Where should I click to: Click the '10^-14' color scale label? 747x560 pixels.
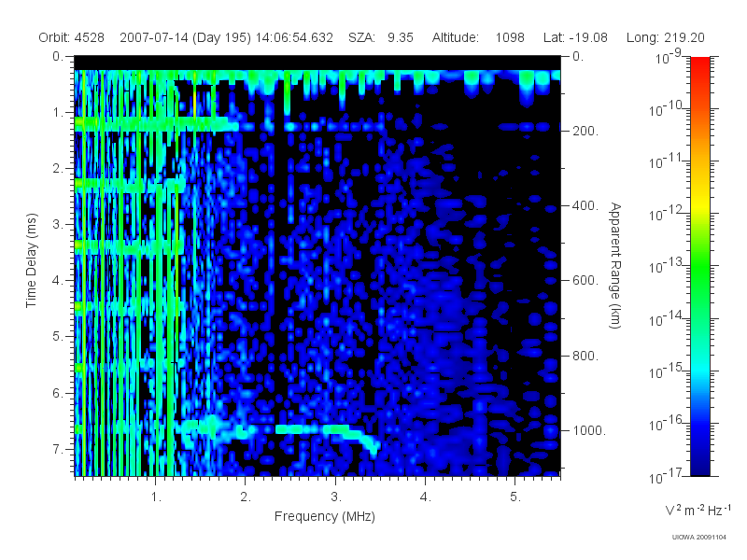tap(666, 319)
